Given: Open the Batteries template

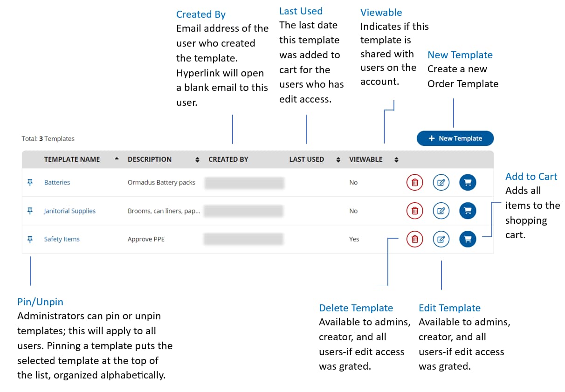Looking at the screenshot, I should pos(57,182).
